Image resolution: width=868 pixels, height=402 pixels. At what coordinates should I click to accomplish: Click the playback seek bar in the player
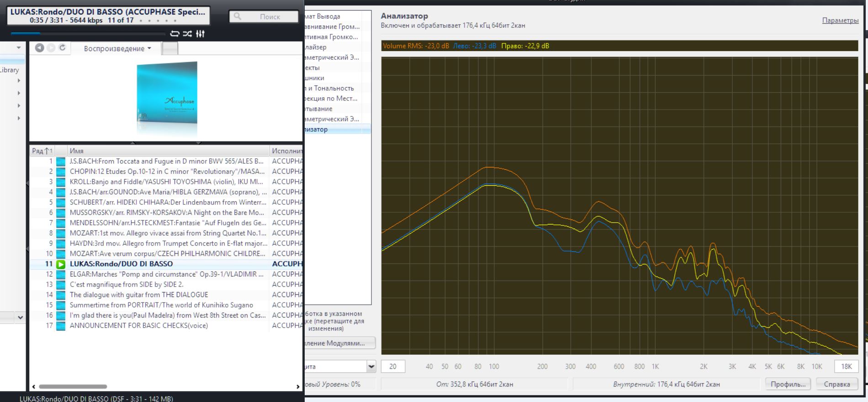click(88, 33)
